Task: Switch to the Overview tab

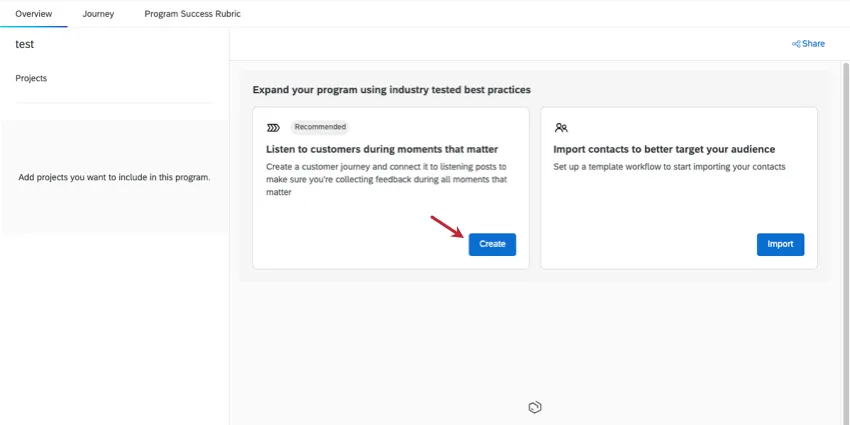Action: point(34,14)
